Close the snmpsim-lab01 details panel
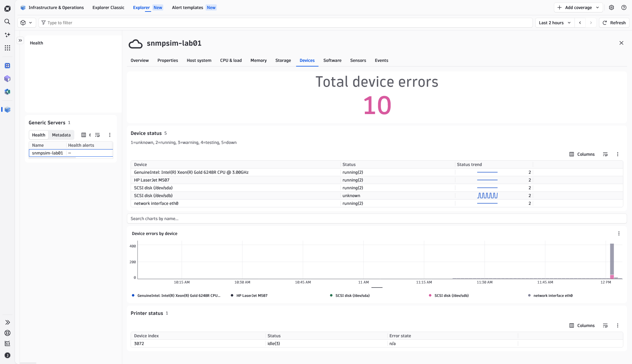The image size is (632, 364). coord(621,43)
